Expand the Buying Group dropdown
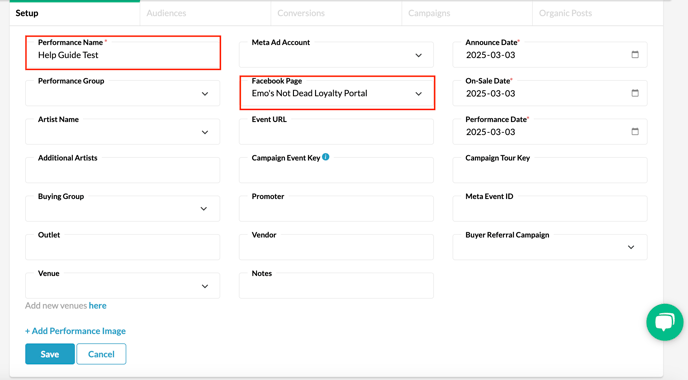The image size is (688, 380). (122, 209)
